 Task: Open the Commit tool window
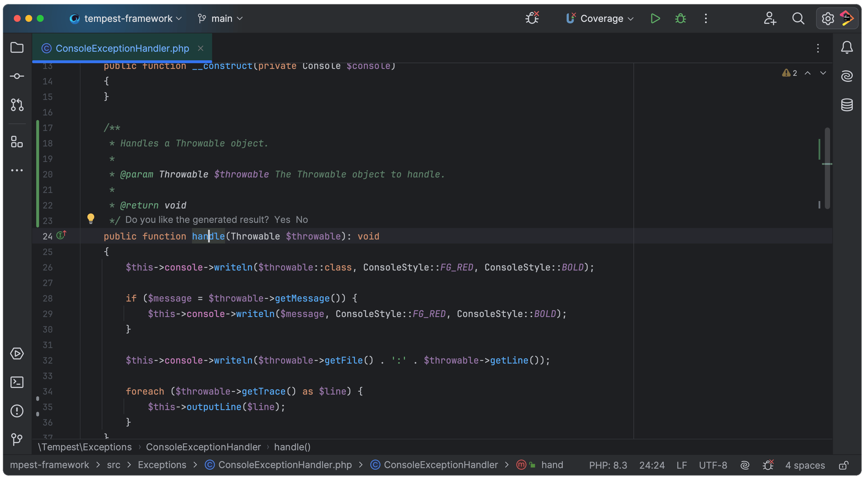coord(17,76)
